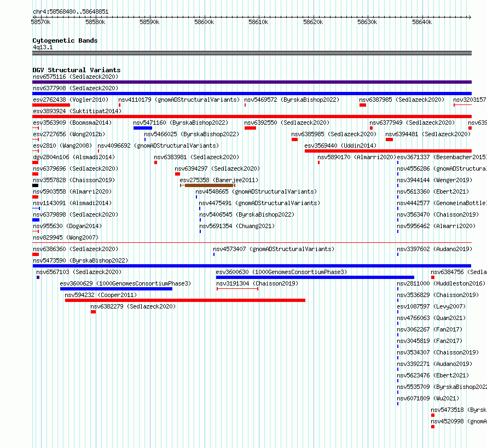Click the blue nsv5471160 variant bar
The height and width of the screenshot is (448, 487).
tap(143, 128)
